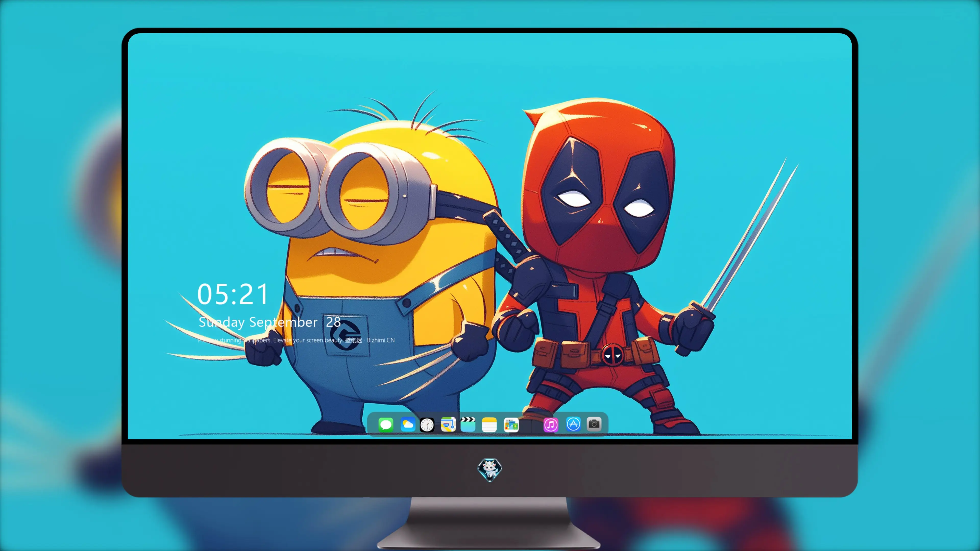Launch the Videos clapperboard app in the dock
980x551 pixels.
(x=468, y=424)
